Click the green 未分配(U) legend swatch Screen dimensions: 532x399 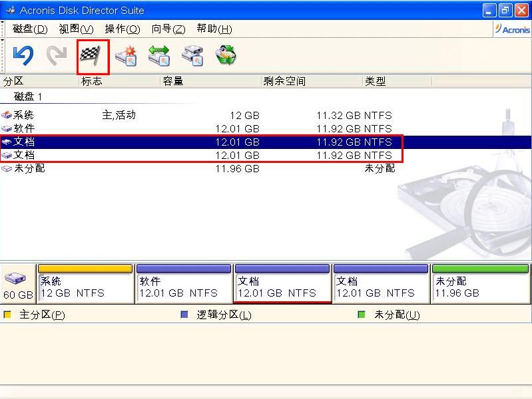[x=362, y=315]
